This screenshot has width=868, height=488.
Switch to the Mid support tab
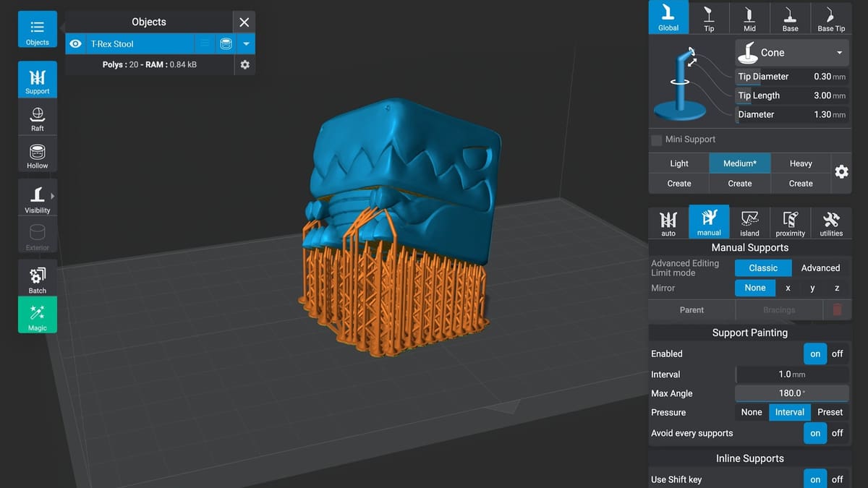pos(749,19)
